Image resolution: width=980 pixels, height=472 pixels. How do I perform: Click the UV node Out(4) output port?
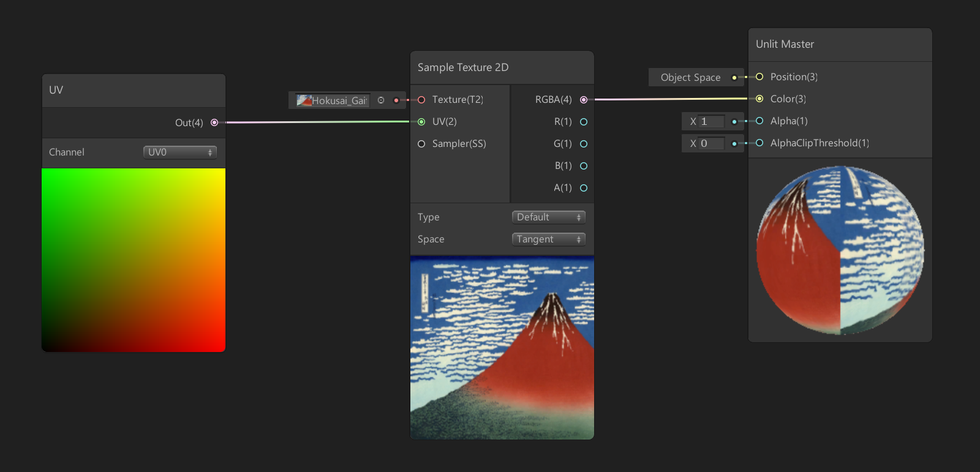pyautogui.click(x=214, y=122)
